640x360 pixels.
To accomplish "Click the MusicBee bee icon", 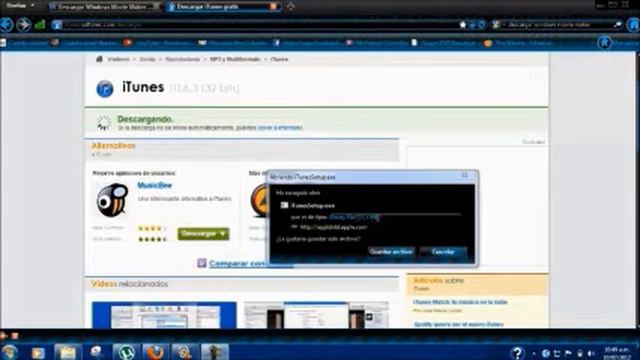I will click(112, 200).
